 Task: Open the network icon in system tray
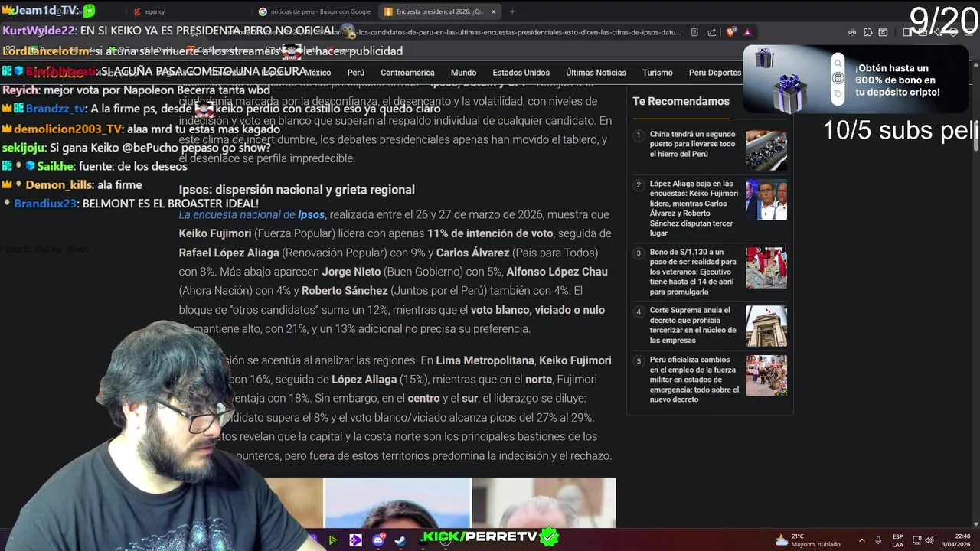pyautogui.click(x=916, y=540)
